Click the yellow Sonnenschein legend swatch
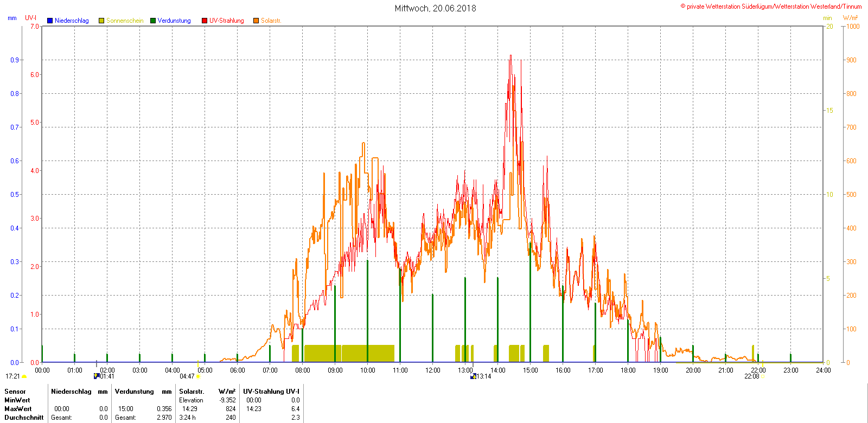This screenshot has height=423, width=868. (x=101, y=21)
